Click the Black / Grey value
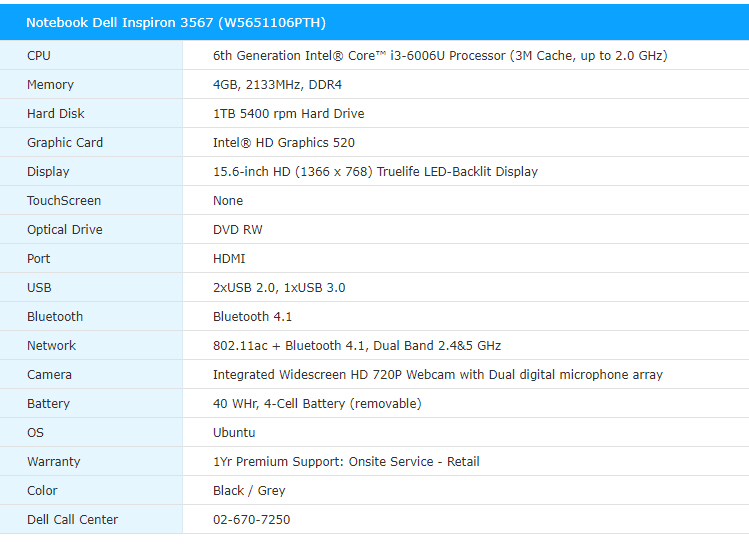The image size is (749, 557). point(249,491)
